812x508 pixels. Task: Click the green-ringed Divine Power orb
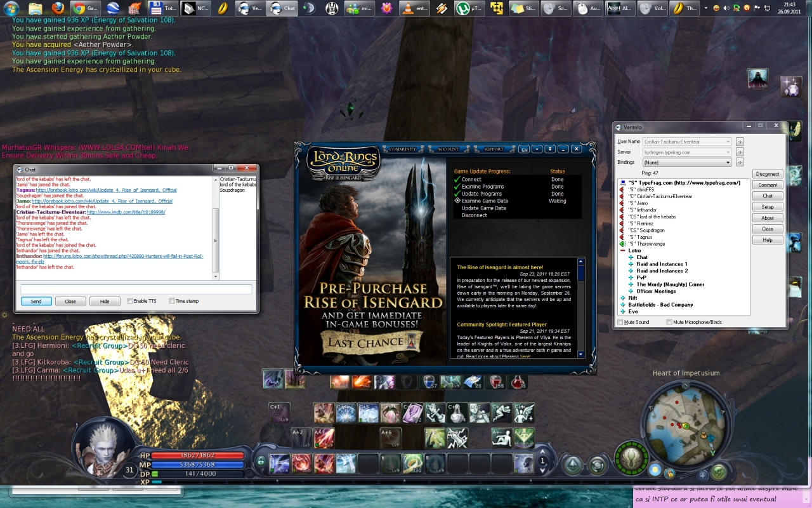(631, 458)
